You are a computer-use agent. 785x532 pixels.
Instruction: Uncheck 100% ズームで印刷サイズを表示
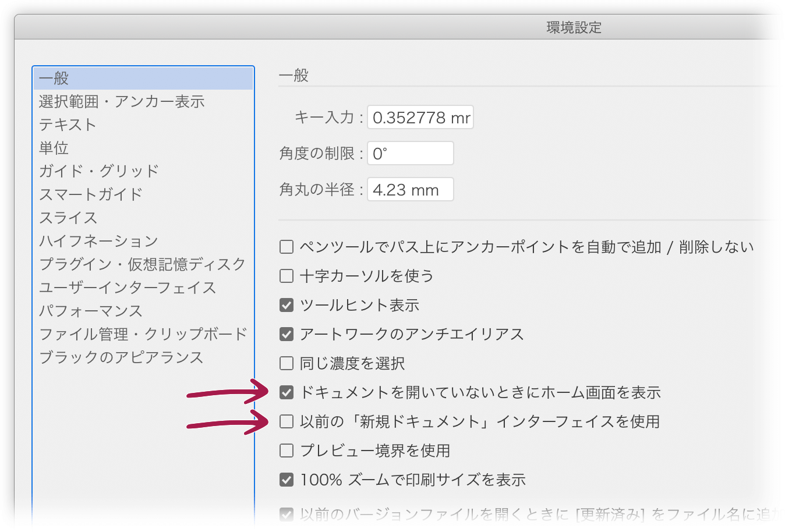click(x=287, y=480)
